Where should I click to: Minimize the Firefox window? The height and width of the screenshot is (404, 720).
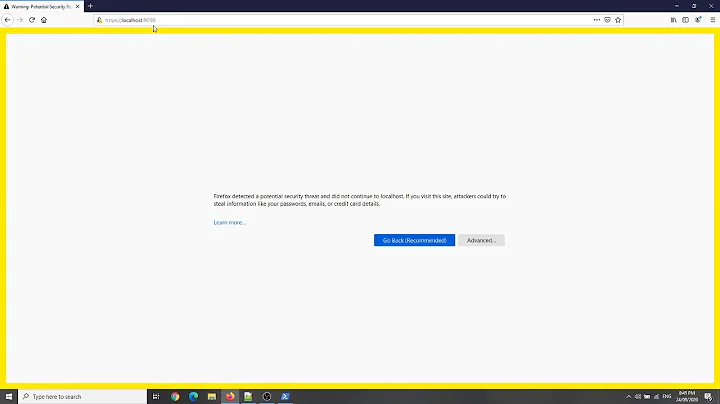pyautogui.click(x=676, y=6)
